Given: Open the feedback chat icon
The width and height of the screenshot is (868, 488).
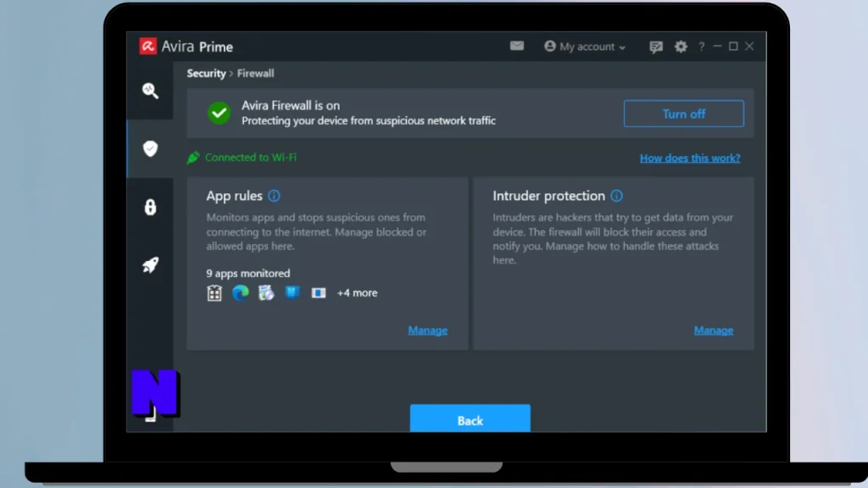Looking at the screenshot, I should pyautogui.click(x=655, y=47).
